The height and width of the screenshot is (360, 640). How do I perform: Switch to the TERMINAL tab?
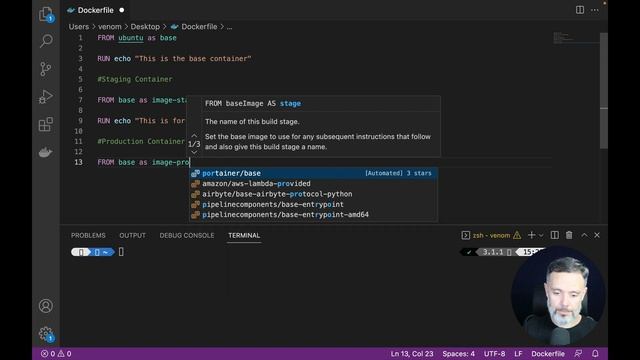(244, 236)
